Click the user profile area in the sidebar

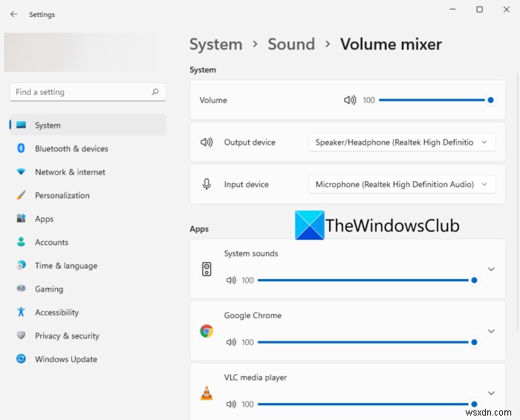pyautogui.click(x=80, y=52)
